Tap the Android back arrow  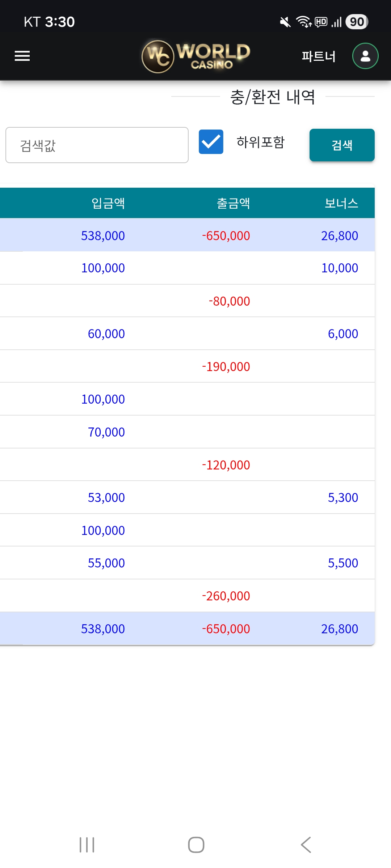coord(306,845)
